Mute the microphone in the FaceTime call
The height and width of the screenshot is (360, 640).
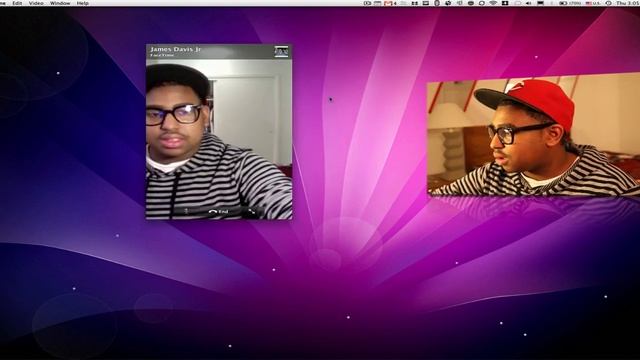click(x=186, y=211)
